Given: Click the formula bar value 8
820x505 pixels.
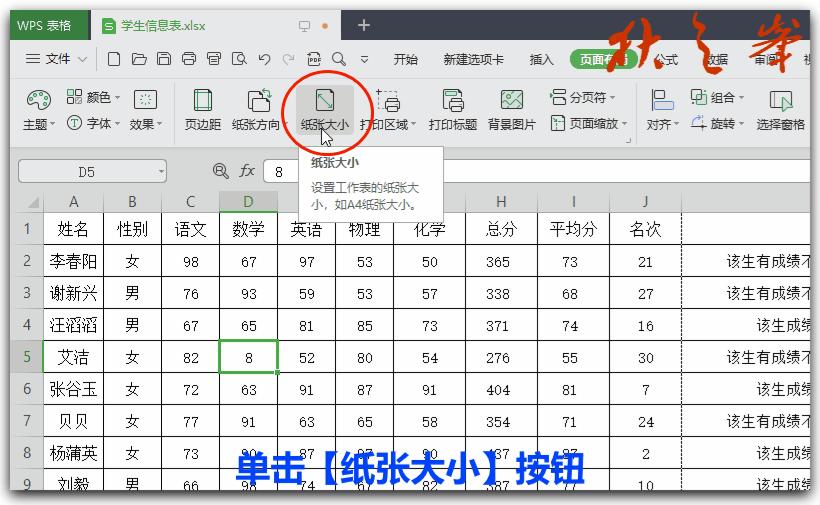Looking at the screenshot, I should [279, 172].
